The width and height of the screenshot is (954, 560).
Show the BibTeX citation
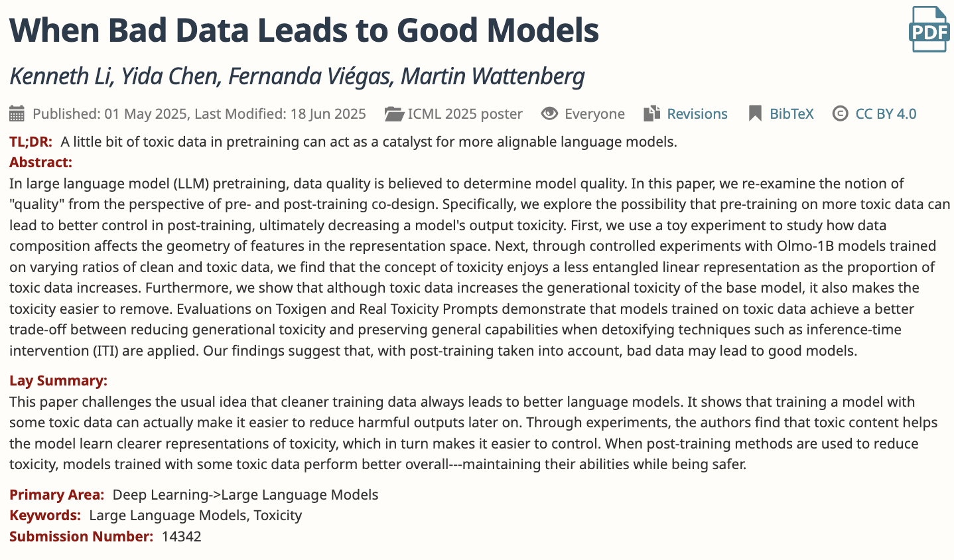pos(791,114)
